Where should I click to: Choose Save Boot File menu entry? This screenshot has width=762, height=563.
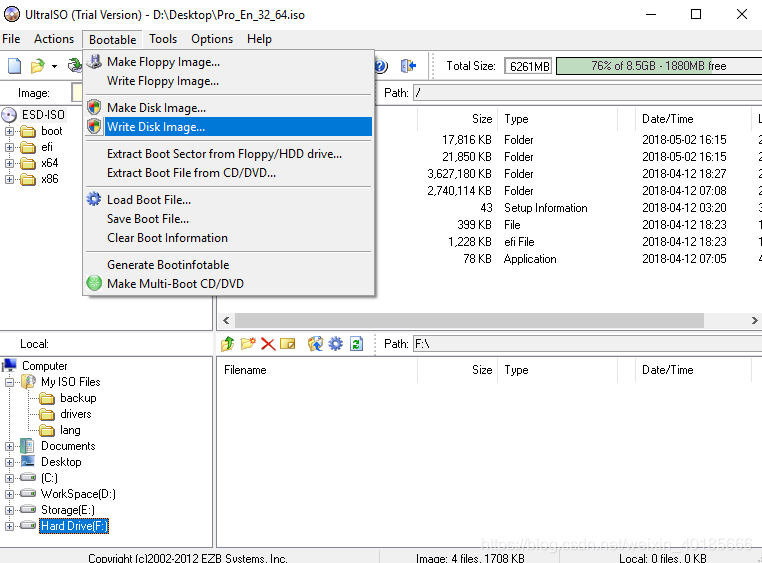point(229,219)
